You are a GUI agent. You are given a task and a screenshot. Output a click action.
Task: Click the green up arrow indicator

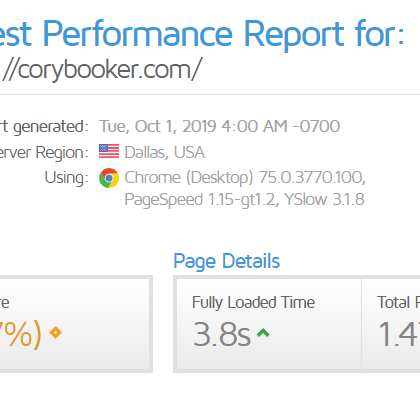click(263, 333)
